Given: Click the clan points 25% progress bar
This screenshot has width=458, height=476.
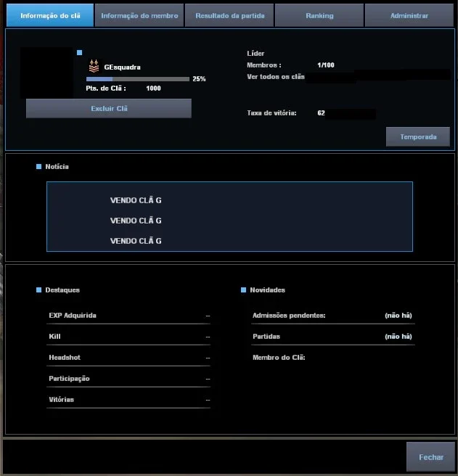Looking at the screenshot, I should [x=138, y=79].
